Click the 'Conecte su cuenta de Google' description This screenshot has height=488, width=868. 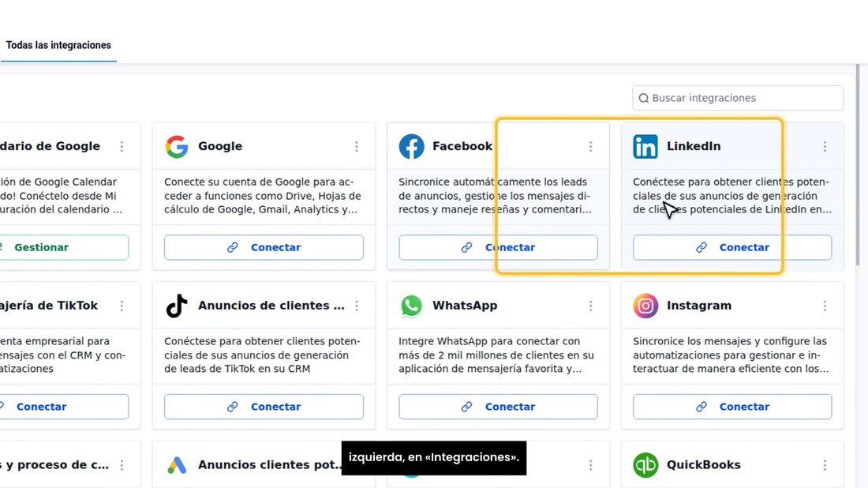pos(263,196)
